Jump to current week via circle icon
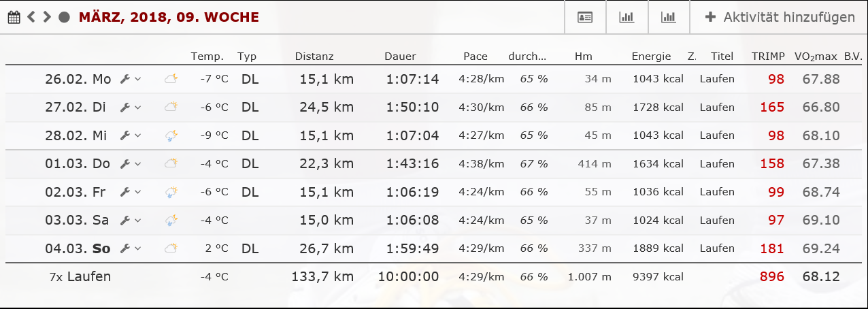 [x=65, y=17]
